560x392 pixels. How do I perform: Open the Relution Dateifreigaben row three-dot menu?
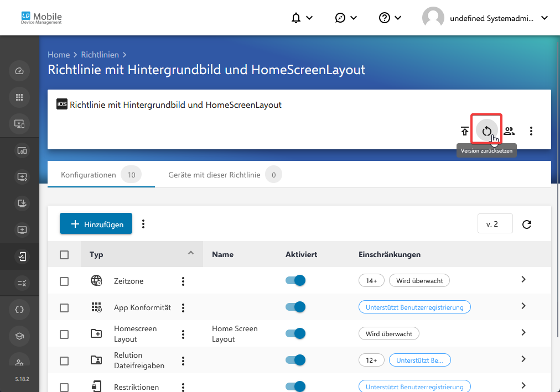pos(183,360)
